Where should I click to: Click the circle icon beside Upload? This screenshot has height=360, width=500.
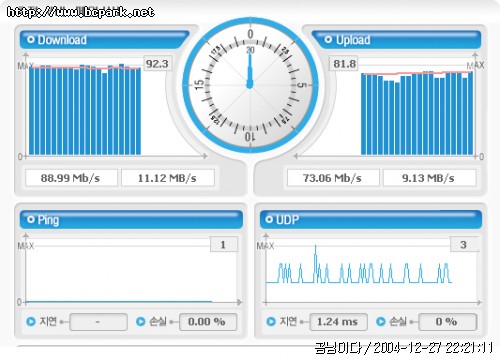coord(328,39)
